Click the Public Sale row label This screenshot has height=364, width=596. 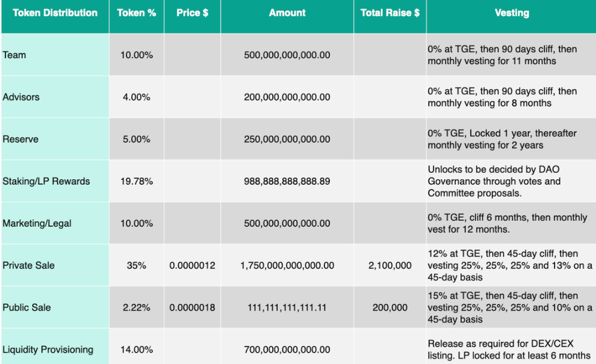27,307
